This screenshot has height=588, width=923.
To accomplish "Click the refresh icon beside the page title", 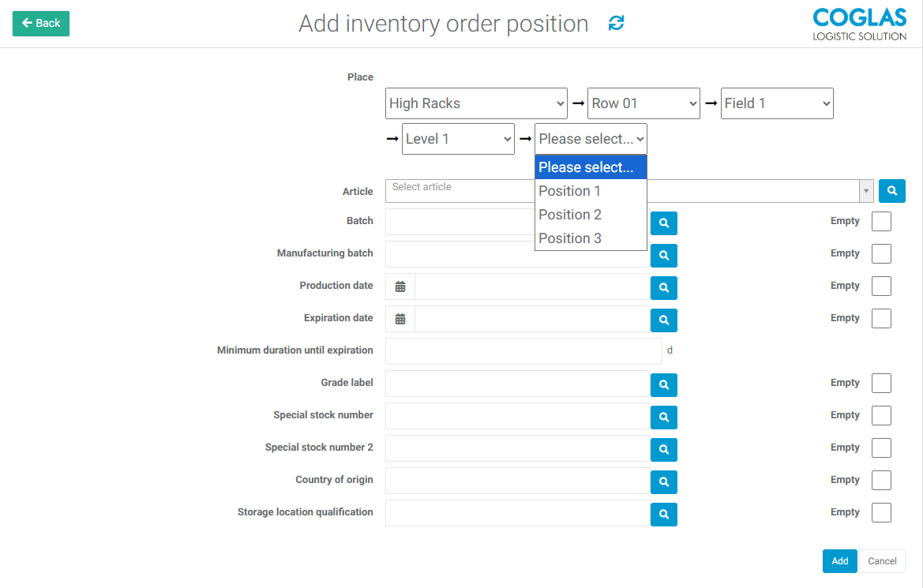I will [616, 24].
